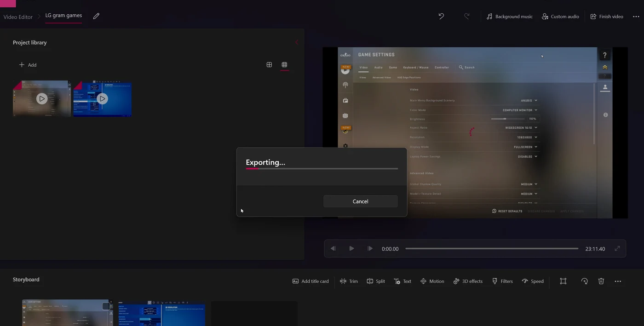
Task: Undo the last edit
Action: [441, 16]
